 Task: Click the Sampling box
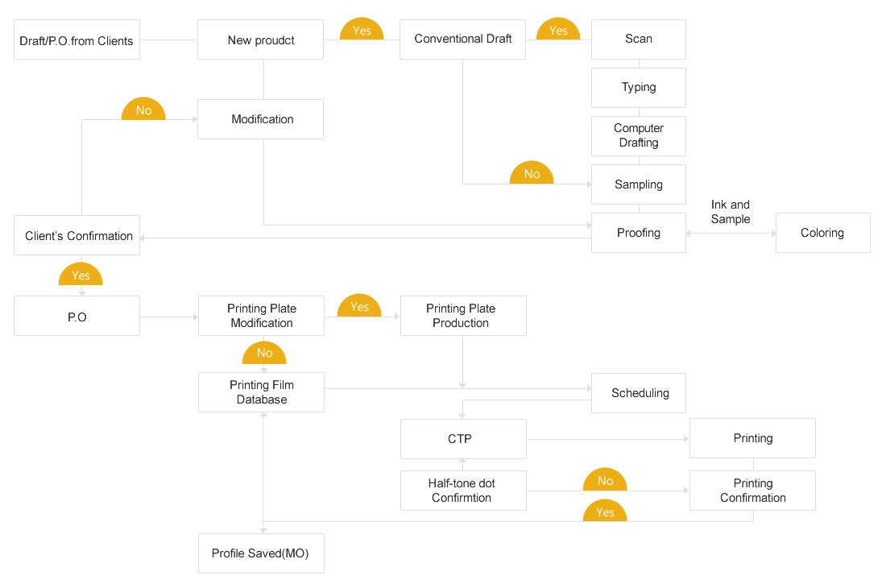638,184
